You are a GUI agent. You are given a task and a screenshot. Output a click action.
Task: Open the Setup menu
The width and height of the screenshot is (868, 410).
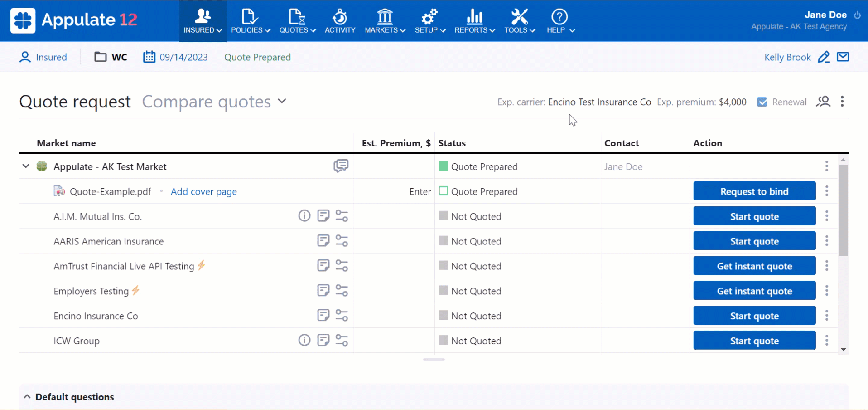click(x=430, y=21)
